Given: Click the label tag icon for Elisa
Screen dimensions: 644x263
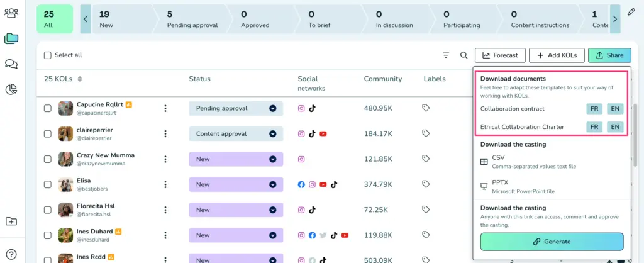Looking at the screenshot, I should coord(426,184).
